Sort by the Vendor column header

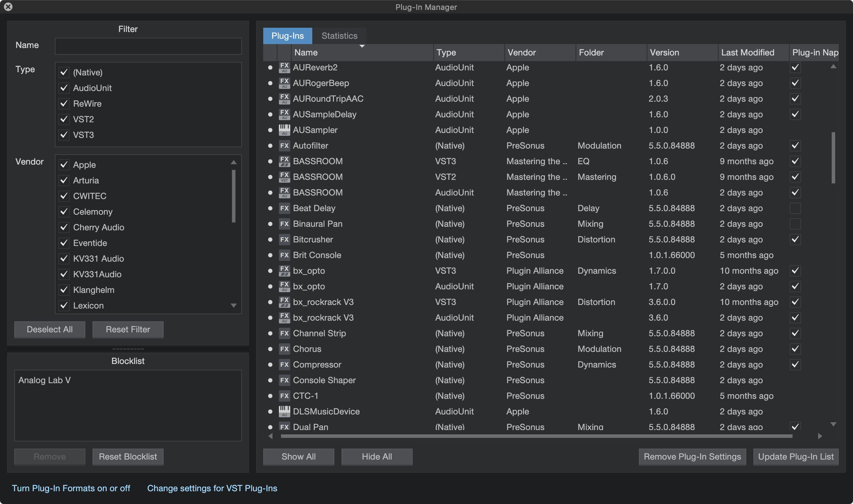[x=540, y=53]
